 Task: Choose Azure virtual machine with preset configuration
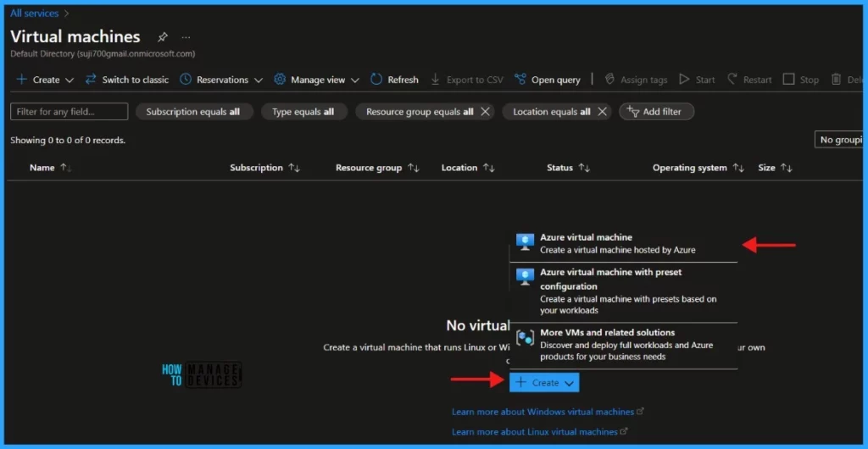pos(623,291)
